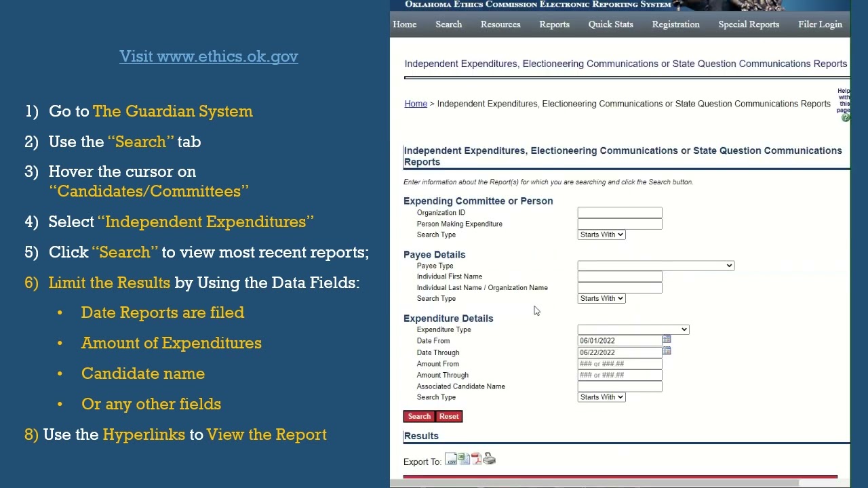Go to Registration menu item
Viewport: 868px width, 488px height.
click(x=675, y=24)
